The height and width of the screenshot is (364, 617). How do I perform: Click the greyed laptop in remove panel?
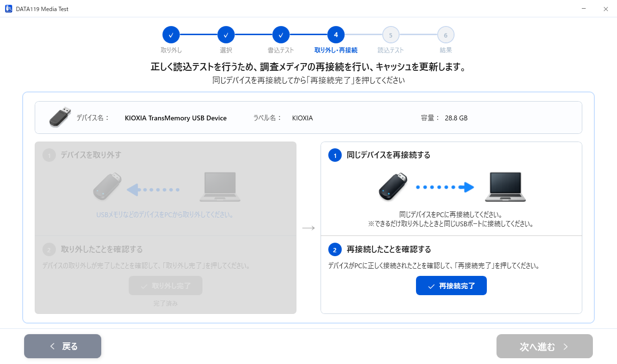click(x=220, y=187)
